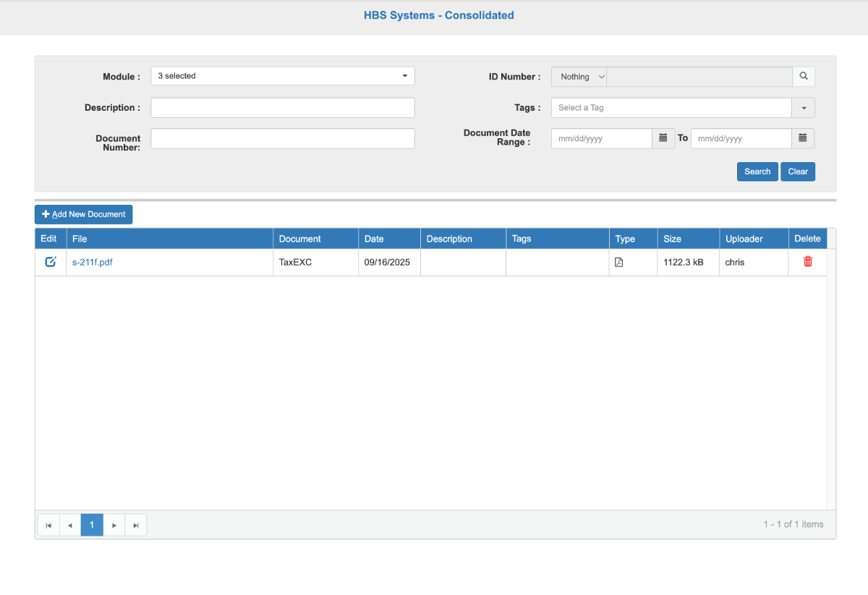Select page 1 in the pager
The height and width of the screenshot is (595, 868).
(x=92, y=525)
